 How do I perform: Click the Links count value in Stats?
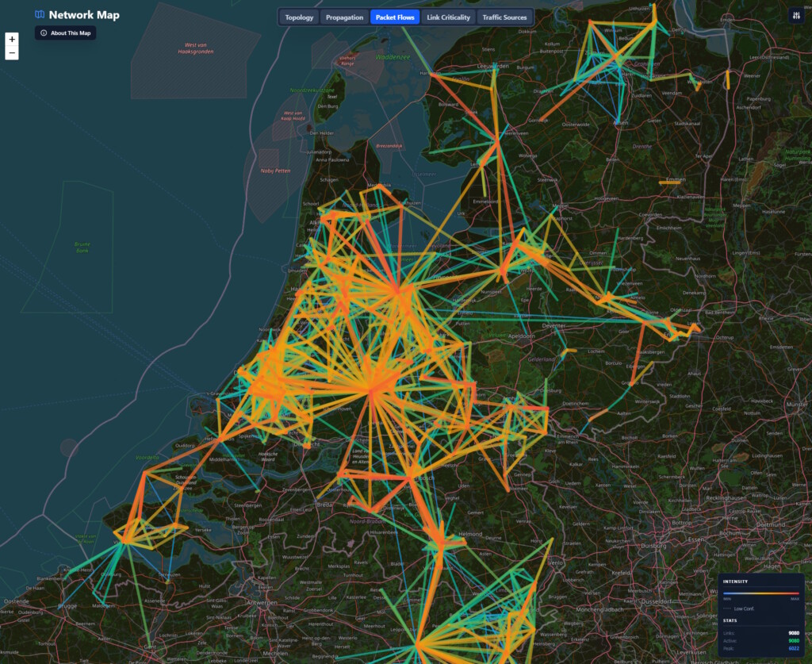point(793,633)
